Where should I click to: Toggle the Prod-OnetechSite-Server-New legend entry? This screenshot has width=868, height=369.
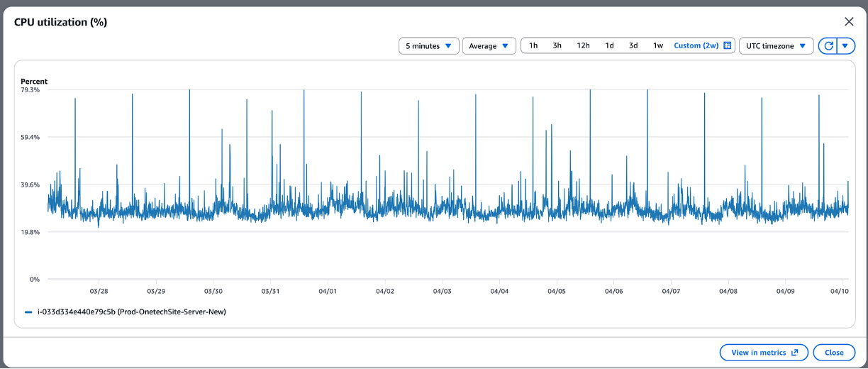point(131,312)
